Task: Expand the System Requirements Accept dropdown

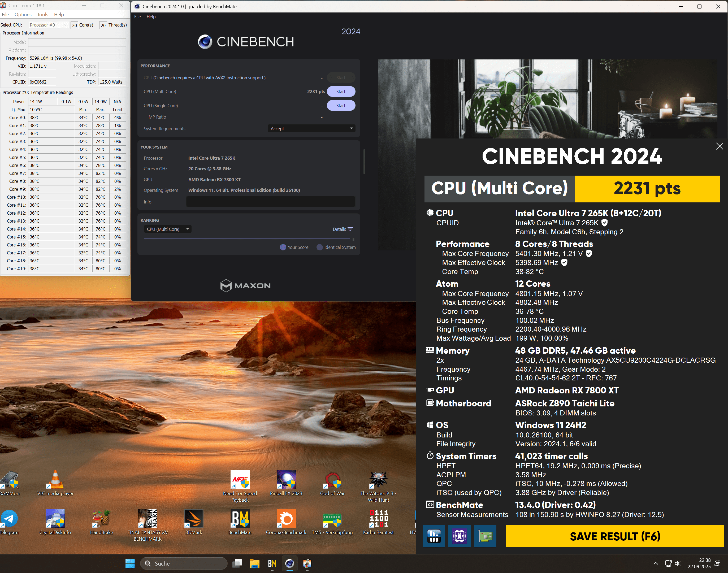Action: pyautogui.click(x=311, y=128)
